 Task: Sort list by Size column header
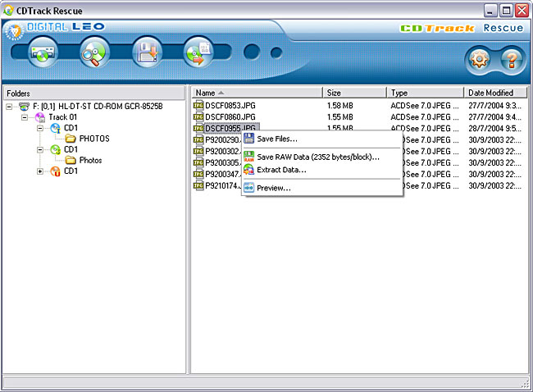tap(354, 93)
